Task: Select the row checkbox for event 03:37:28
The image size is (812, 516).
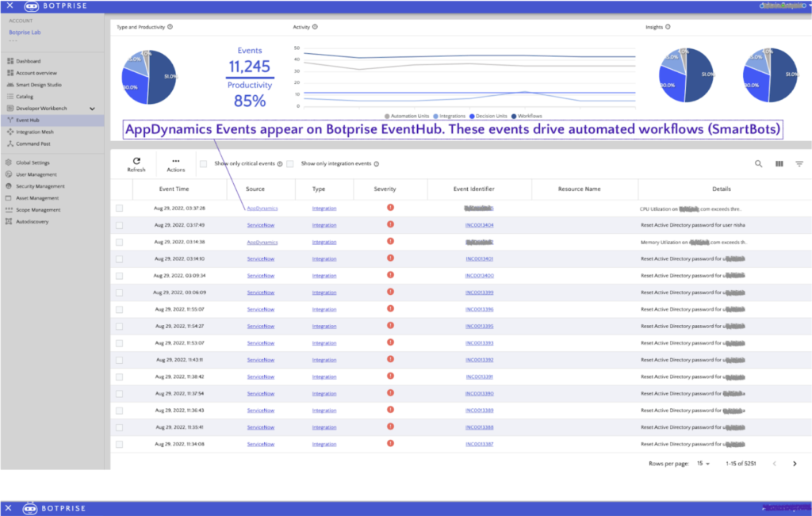Action: (120, 208)
